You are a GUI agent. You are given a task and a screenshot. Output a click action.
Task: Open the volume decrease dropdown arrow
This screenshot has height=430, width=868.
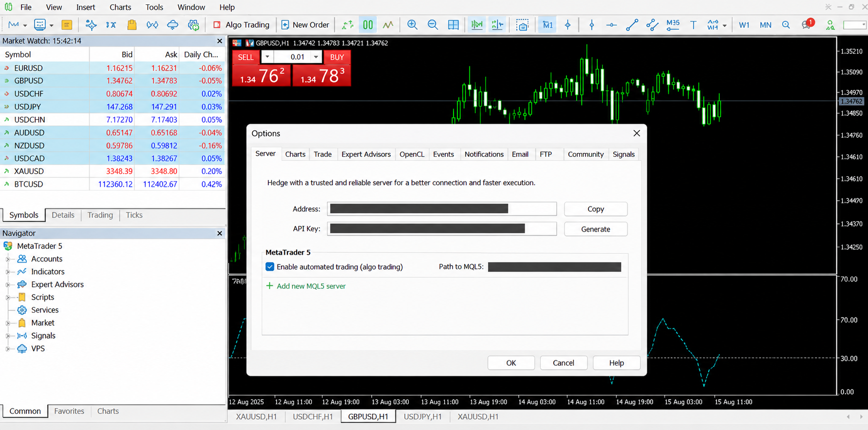pyautogui.click(x=267, y=57)
